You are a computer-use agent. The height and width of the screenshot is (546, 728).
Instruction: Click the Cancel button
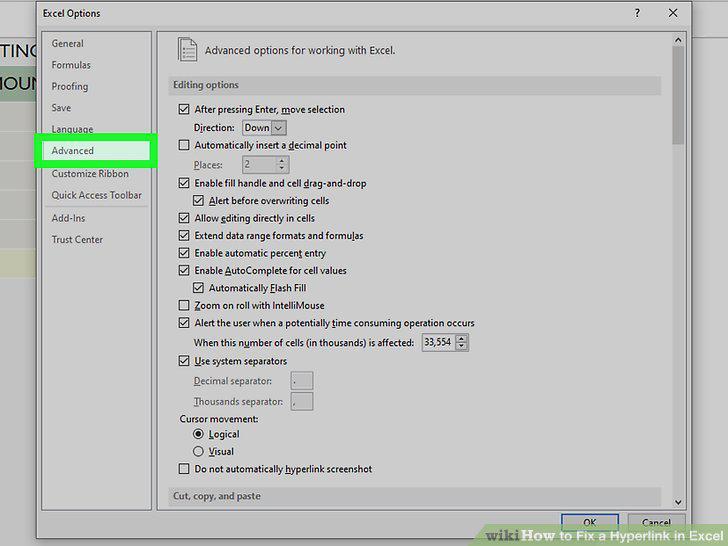pos(656,522)
